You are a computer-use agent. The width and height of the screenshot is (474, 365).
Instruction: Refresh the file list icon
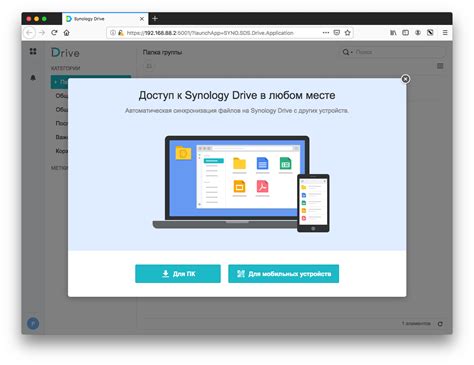point(440,324)
